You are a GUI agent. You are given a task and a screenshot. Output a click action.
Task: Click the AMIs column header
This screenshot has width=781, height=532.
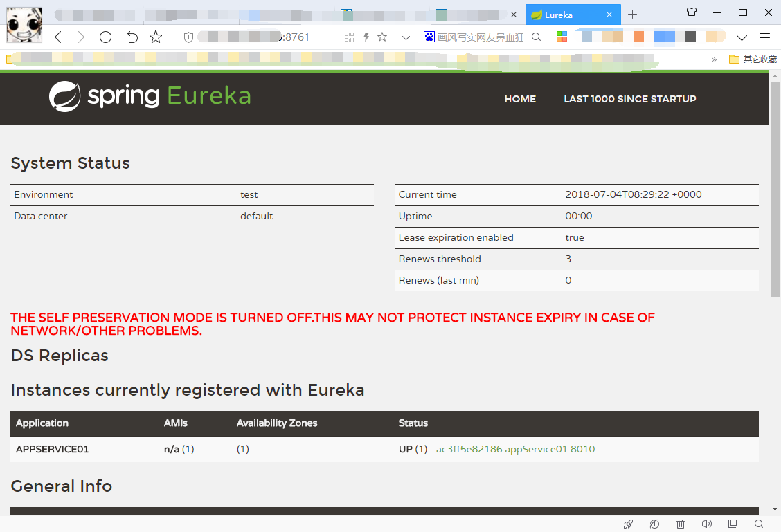176,423
